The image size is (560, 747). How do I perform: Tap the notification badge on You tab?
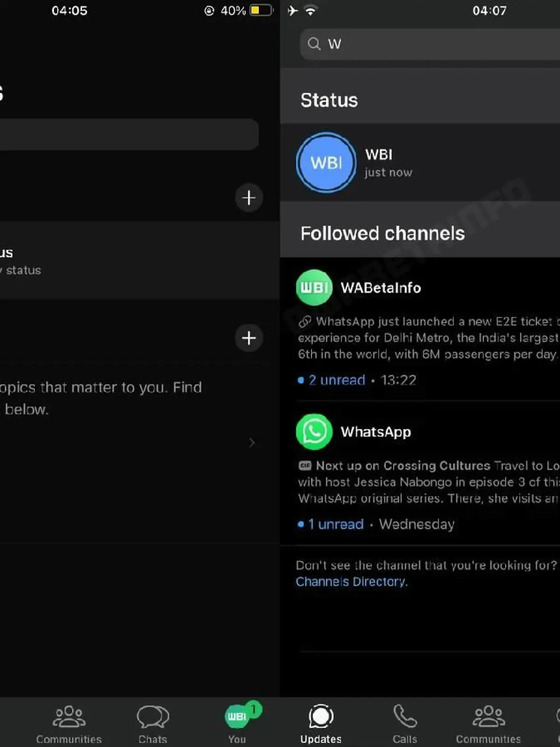click(x=253, y=710)
